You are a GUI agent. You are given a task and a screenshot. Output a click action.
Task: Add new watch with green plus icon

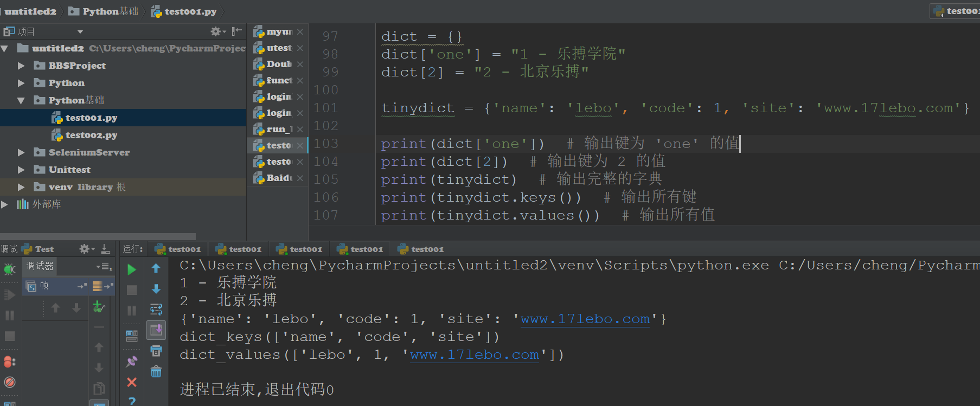coord(99,307)
